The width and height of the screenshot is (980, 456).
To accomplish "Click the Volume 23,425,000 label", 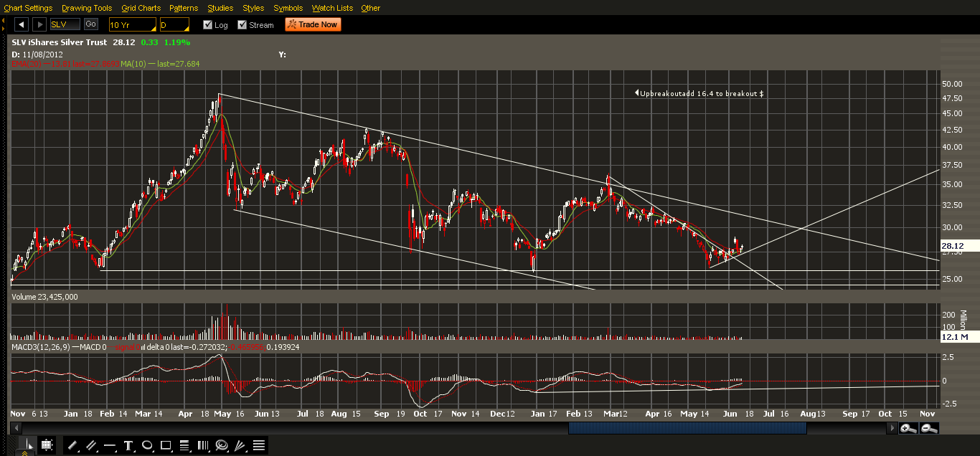I will pyautogui.click(x=44, y=296).
